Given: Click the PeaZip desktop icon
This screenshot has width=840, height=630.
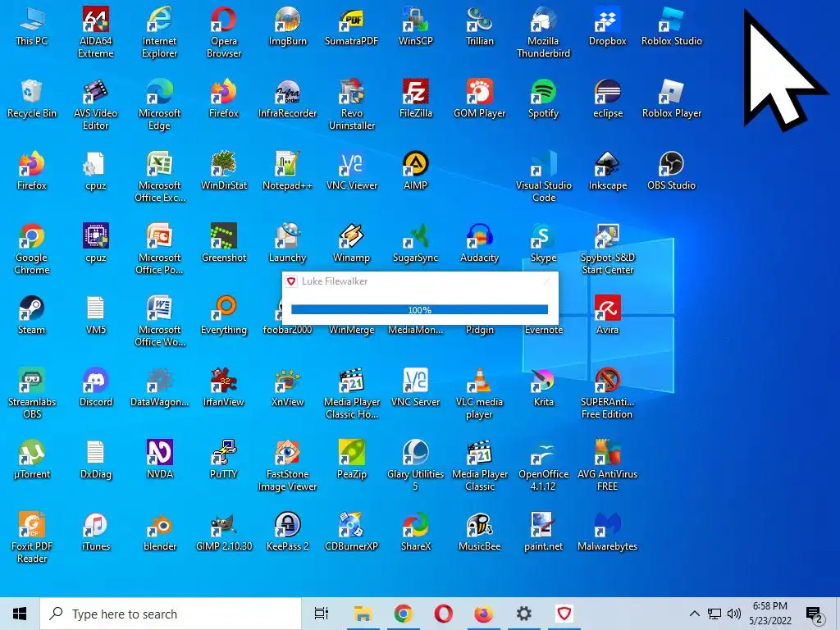Looking at the screenshot, I should click(351, 461).
